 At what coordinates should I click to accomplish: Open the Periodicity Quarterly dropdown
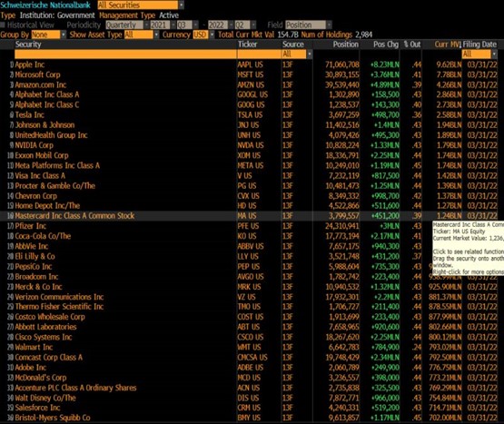pos(127,25)
